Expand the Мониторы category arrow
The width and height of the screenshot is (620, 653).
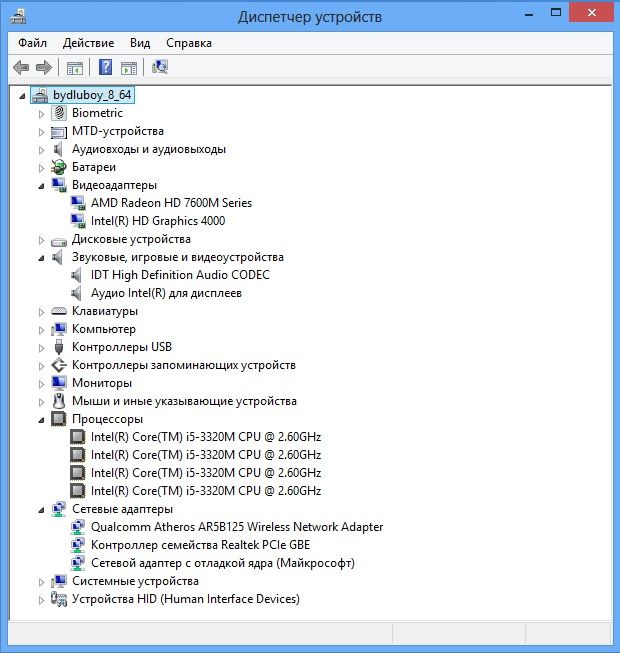[41, 384]
